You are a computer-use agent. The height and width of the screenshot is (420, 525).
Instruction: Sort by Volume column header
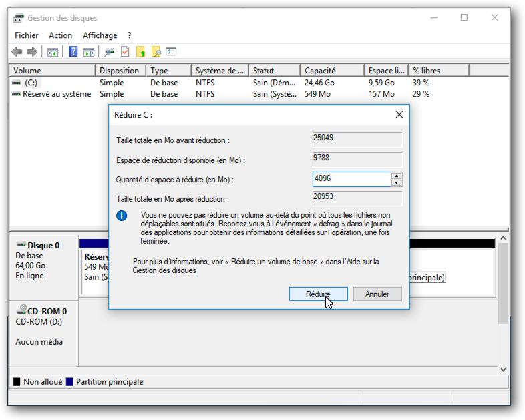pos(52,71)
